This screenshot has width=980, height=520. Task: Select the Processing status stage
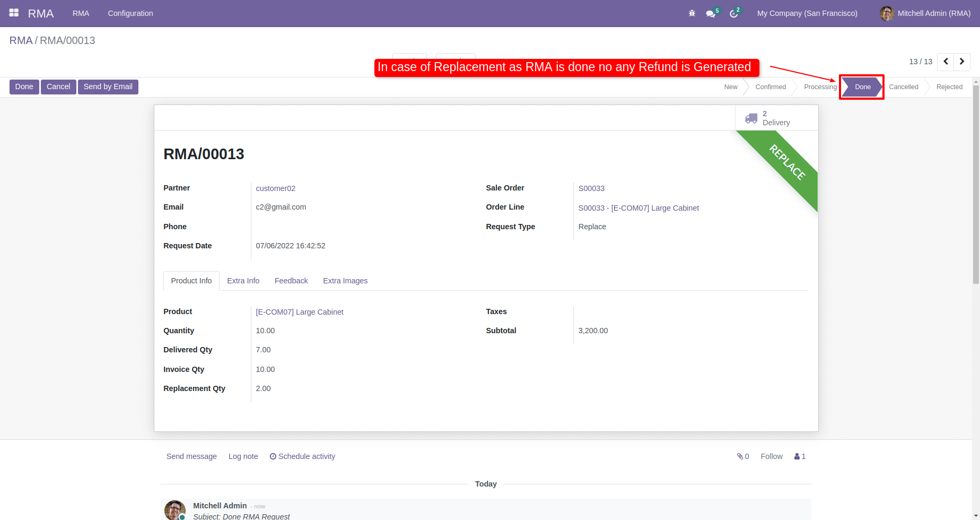820,87
